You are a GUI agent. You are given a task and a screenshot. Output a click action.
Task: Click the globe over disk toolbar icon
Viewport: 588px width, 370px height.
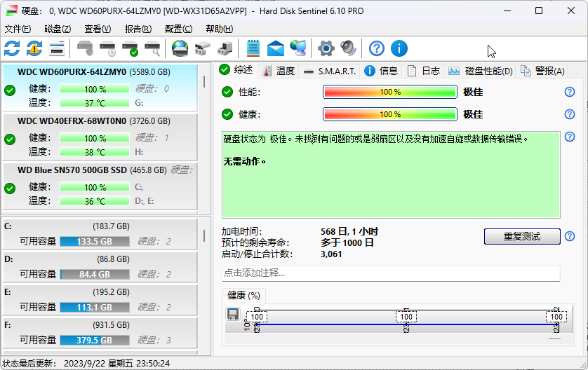(180, 48)
